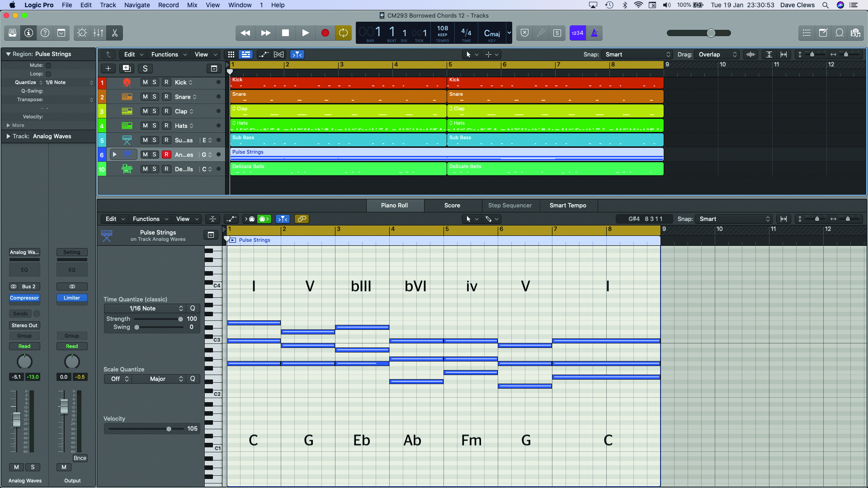Open the Snap Smart dropdown in Tracks
This screenshot has height=488, width=868.
(637, 55)
